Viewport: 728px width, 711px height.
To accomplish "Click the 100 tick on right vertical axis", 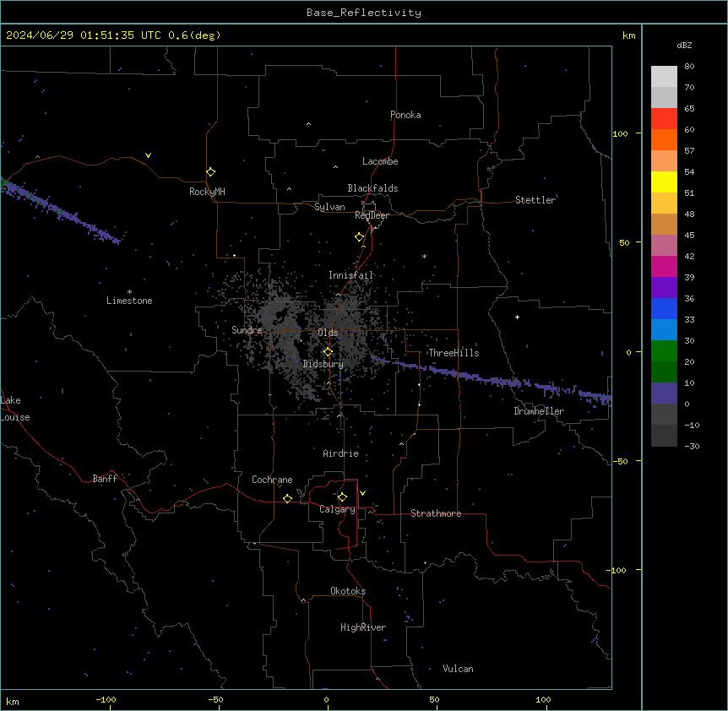I will [x=620, y=133].
